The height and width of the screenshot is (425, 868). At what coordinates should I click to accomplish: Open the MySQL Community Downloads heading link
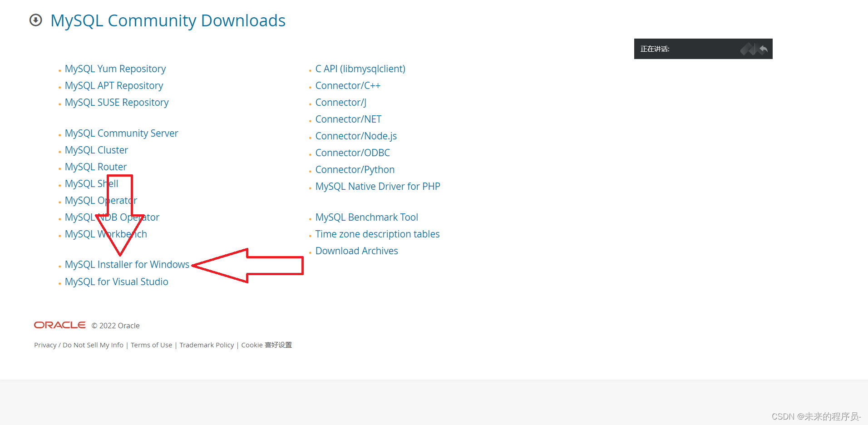point(168,20)
